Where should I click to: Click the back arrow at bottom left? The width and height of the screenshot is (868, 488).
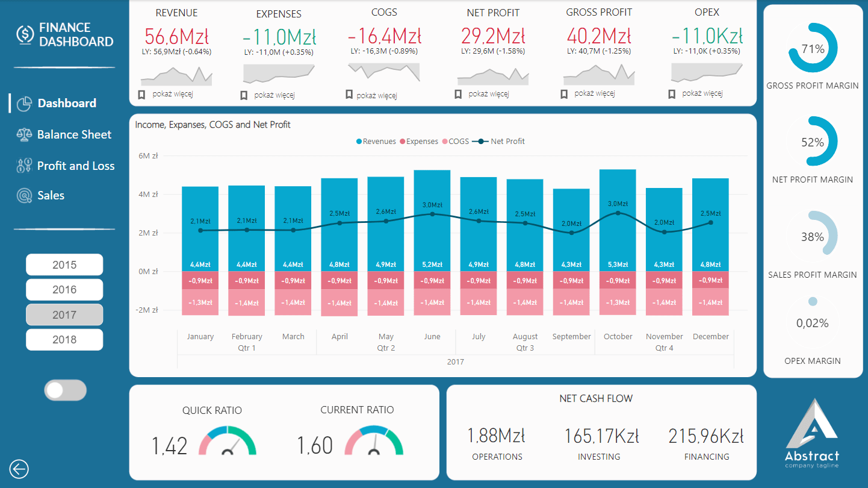(19, 469)
